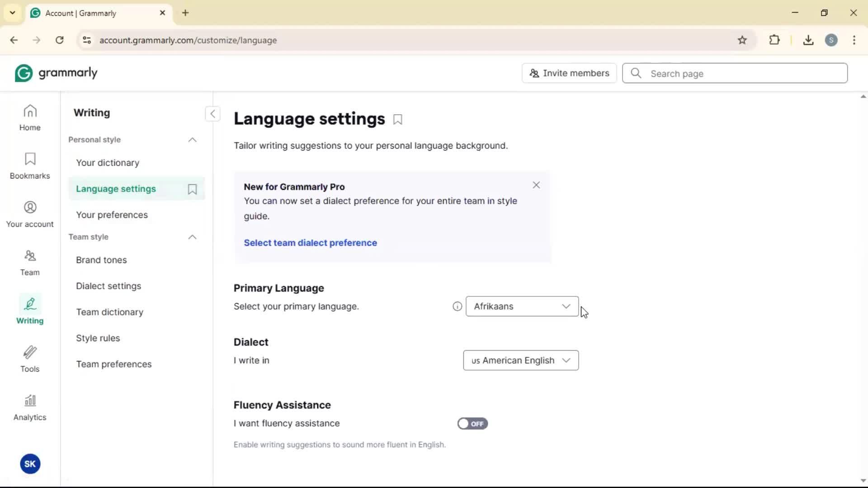Screen dimensions: 868x488
Task: Collapse the Team style section
Action: pos(192,237)
